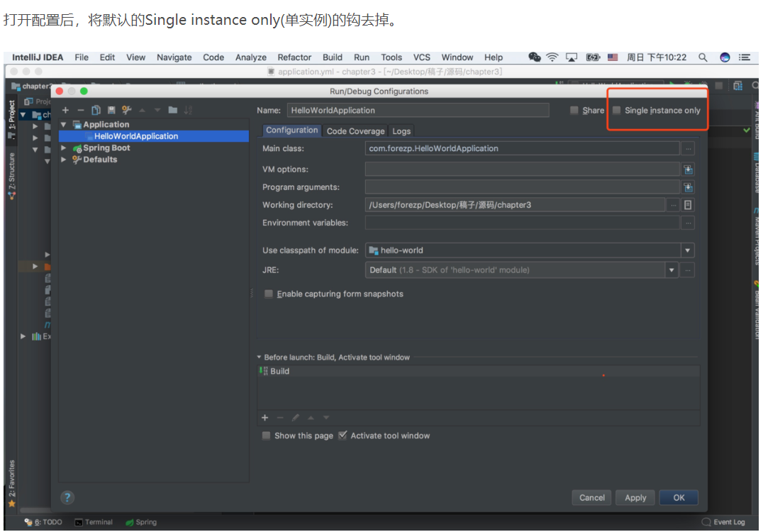Viewport: 763px width, 532px height.
Task: Open Terminal tool window in IDE
Action: (x=94, y=522)
